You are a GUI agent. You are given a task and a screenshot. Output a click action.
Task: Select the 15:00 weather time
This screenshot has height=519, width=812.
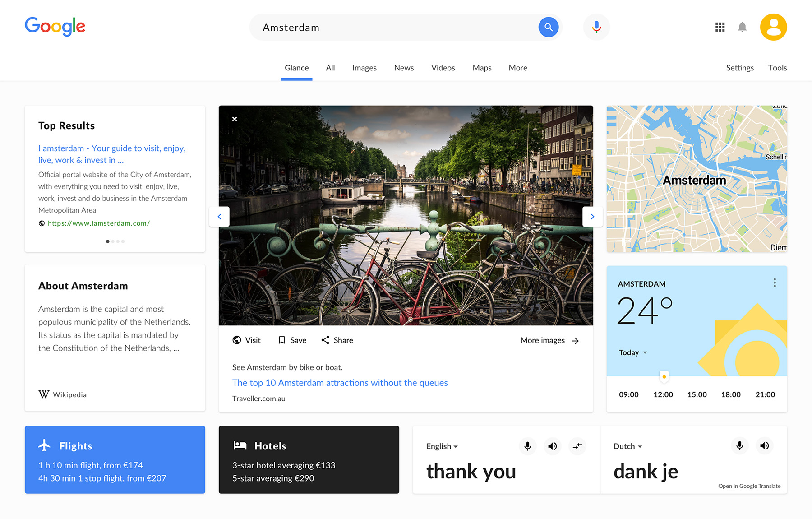pyautogui.click(x=697, y=394)
